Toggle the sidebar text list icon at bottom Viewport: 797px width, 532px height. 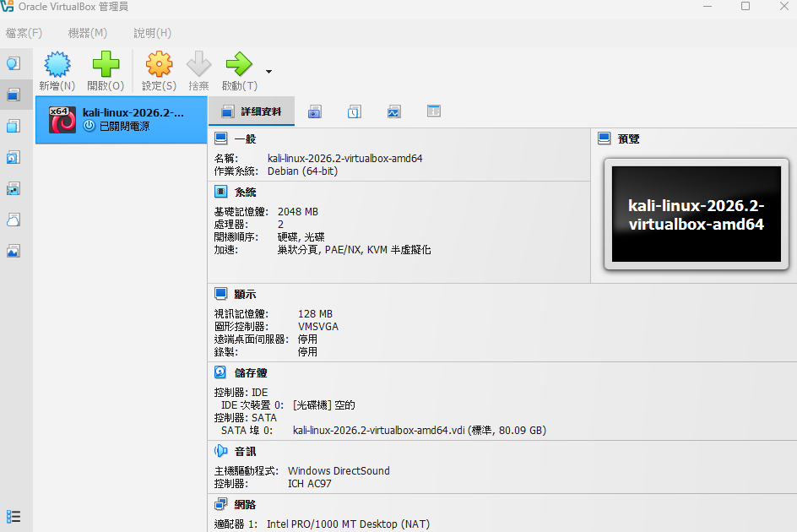(14, 517)
